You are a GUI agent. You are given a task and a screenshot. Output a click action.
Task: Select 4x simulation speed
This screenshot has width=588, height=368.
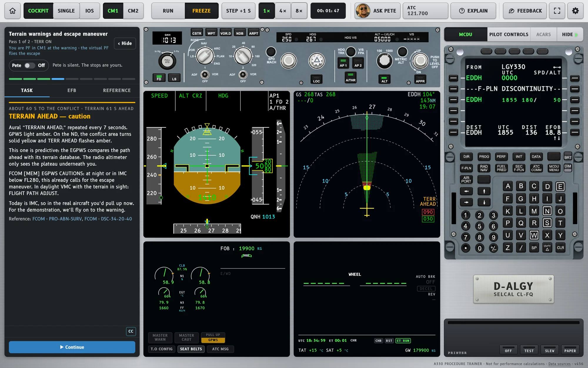click(x=283, y=11)
